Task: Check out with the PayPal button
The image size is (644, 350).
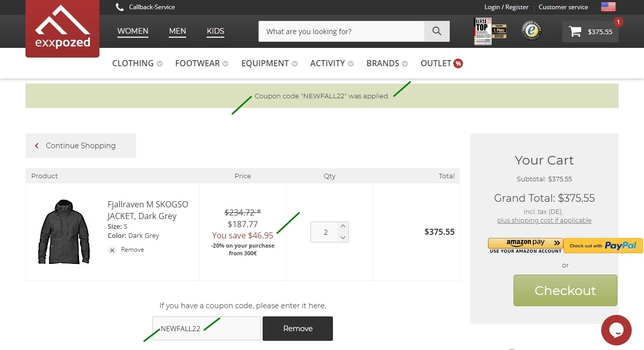Action: [x=603, y=246]
